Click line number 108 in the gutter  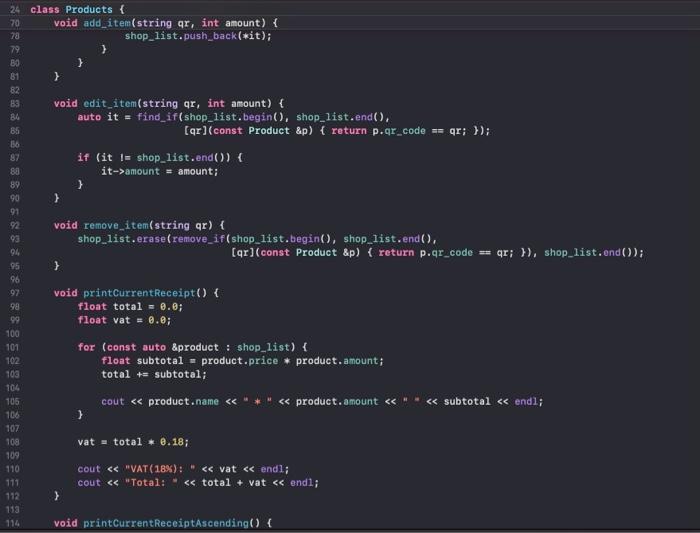point(12,442)
